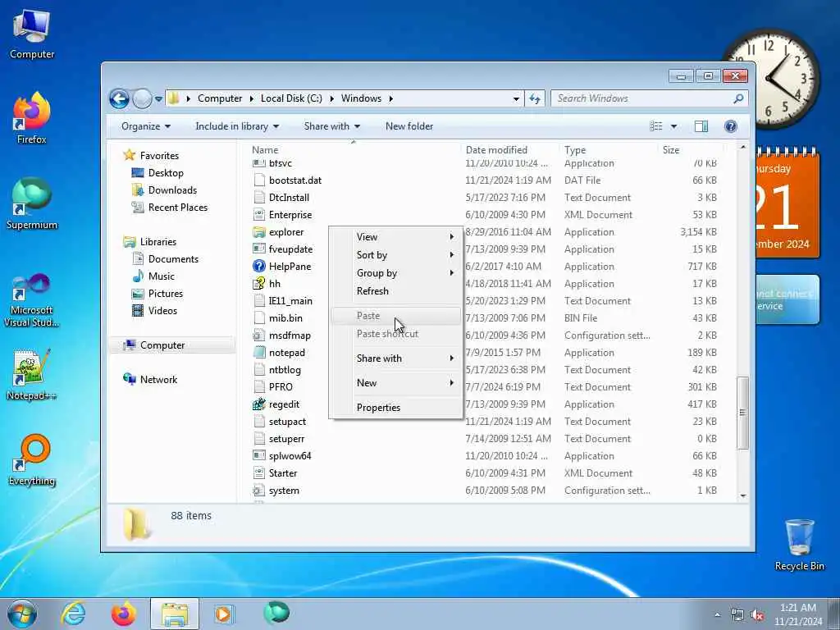Select the splwow64 file row

pyautogui.click(x=485, y=456)
